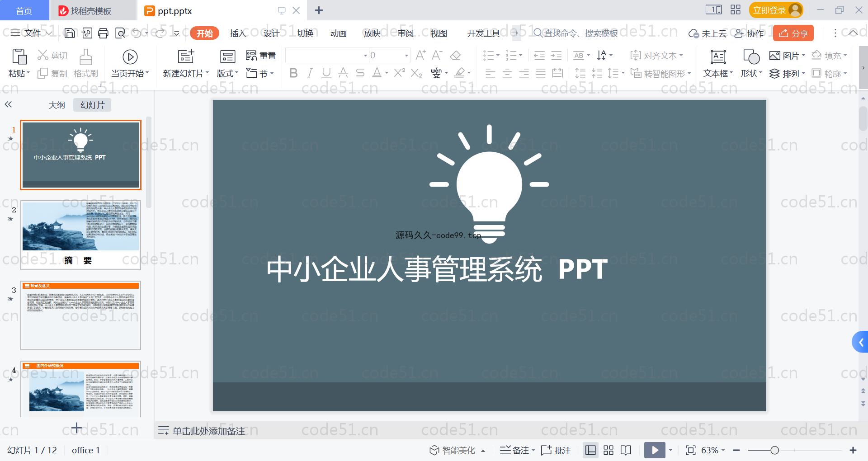
Task: Switch to the Outline (大纲) tab
Action: coord(57,105)
